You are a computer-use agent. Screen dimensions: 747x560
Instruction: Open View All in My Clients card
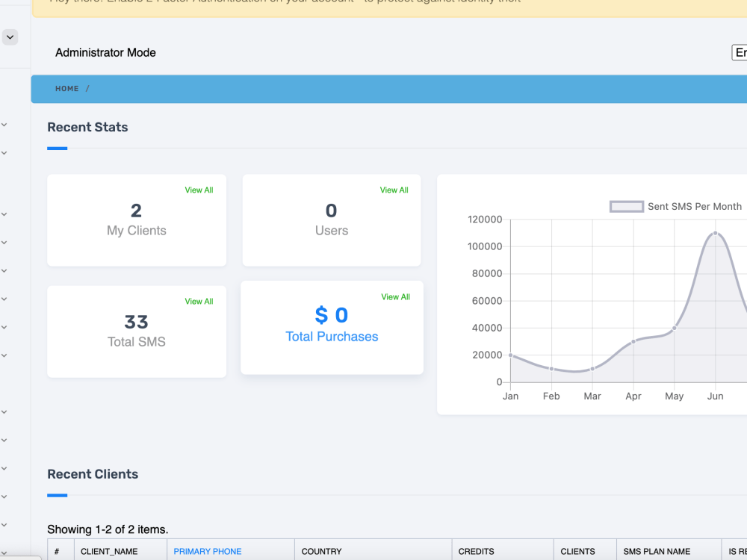[x=199, y=190]
